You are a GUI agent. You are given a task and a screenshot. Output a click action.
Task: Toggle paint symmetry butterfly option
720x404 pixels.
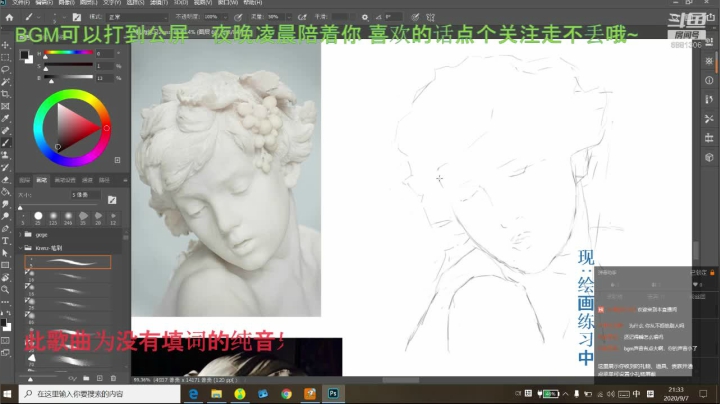tap(430, 17)
